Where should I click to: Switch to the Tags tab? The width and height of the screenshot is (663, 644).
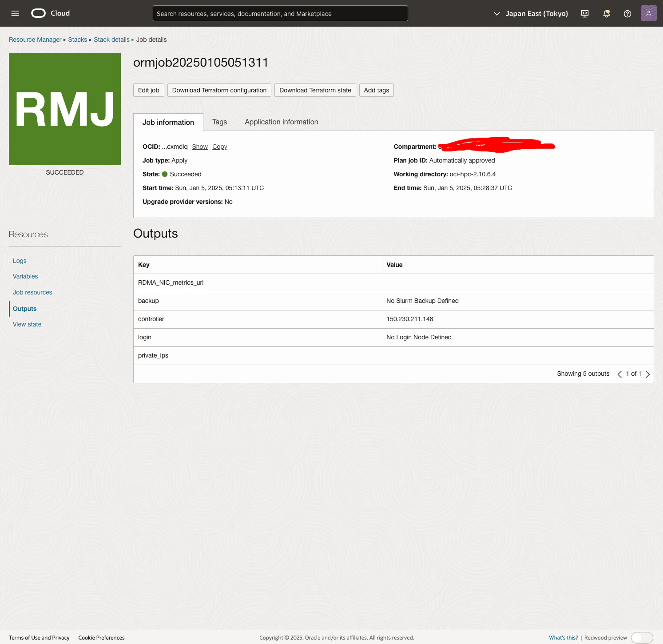click(219, 122)
